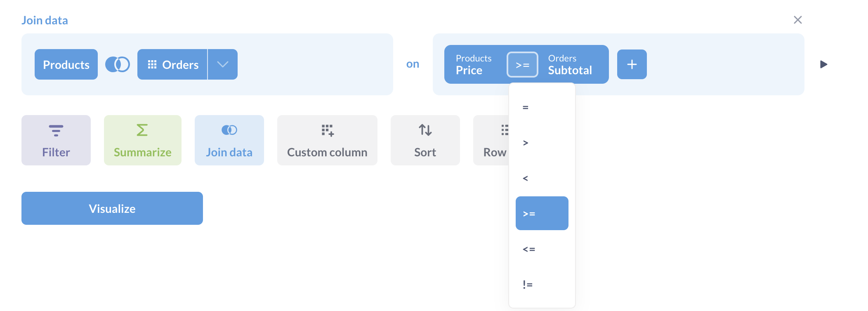Close the Join data step

[797, 20]
